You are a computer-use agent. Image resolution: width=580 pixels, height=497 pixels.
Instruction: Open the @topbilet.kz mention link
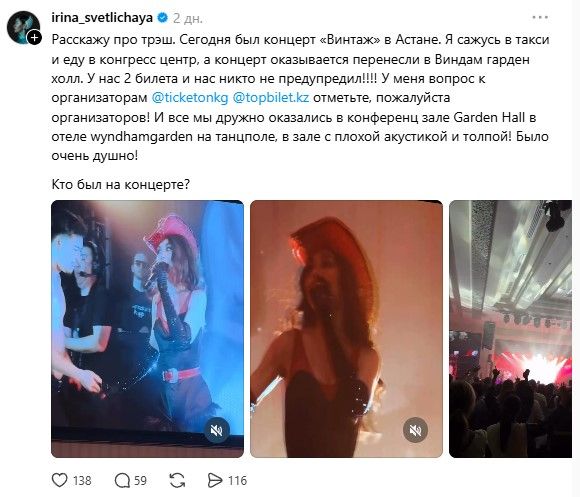271,98
